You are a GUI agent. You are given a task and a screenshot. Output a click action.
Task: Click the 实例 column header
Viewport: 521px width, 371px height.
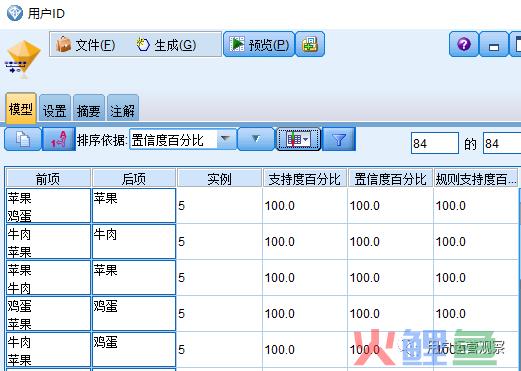(x=219, y=178)
